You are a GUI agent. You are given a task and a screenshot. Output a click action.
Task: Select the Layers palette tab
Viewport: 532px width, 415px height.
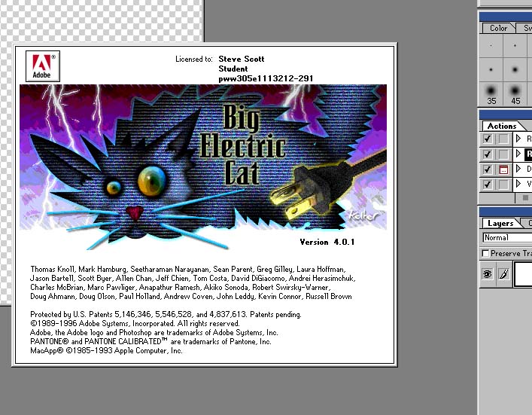(x=500, y=223)
